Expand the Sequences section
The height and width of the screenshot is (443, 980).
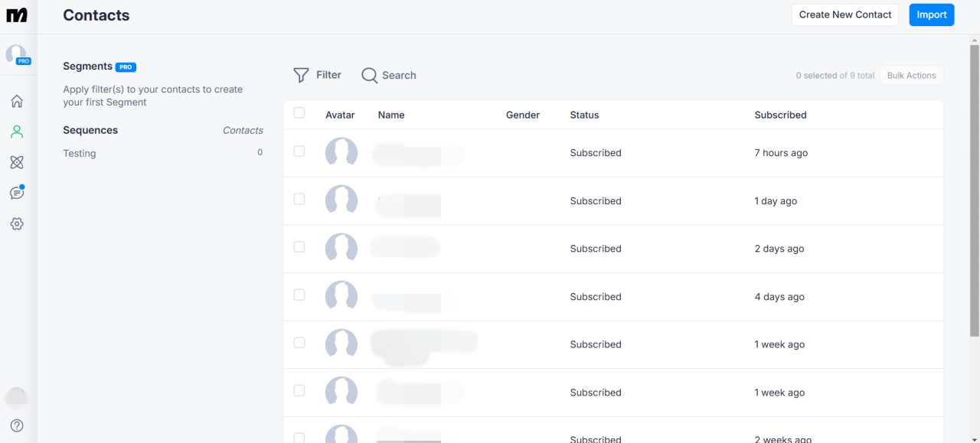(x=90, y=130)
